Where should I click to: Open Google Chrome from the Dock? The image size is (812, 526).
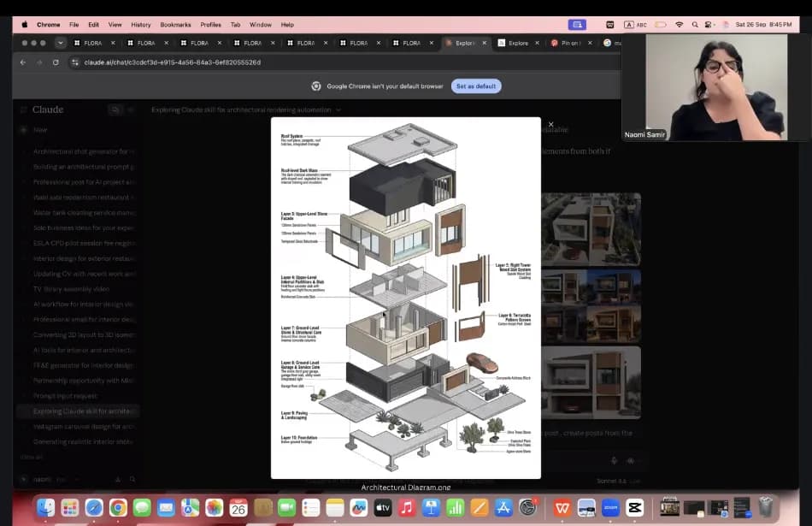(x=118, y=508)
